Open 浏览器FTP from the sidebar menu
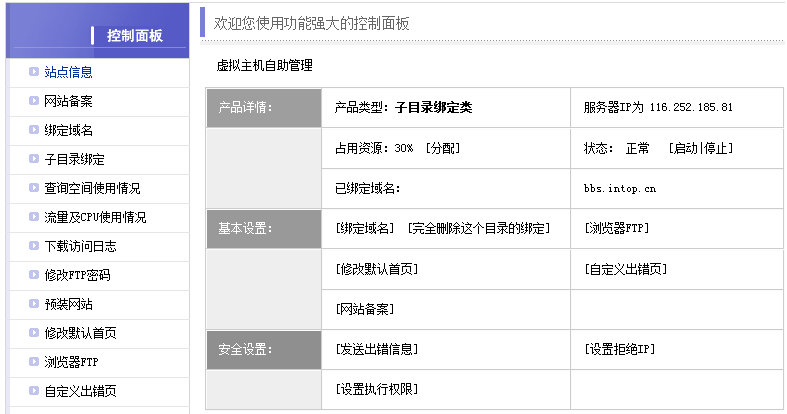Image resolution: width=787 pixels, height=414 pixels. pos(71,362)
